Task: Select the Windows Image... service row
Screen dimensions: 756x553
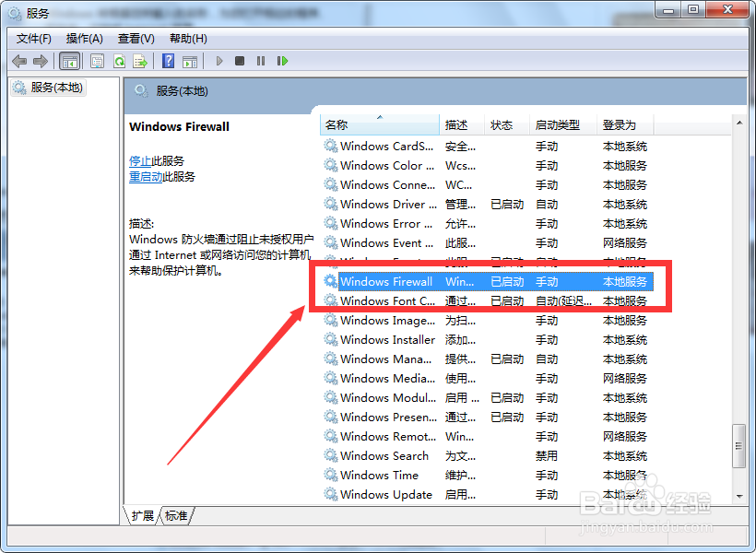Action: coord(487,320)
